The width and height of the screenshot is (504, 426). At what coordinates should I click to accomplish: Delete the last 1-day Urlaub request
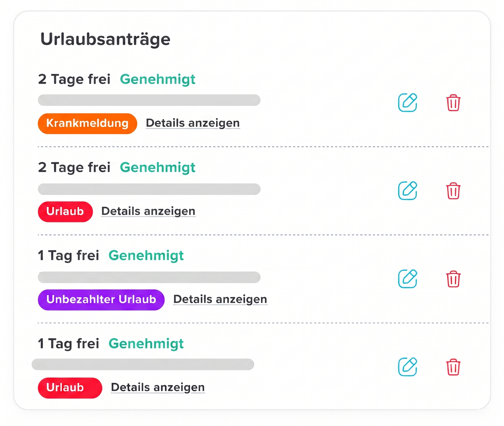[453, 367]
